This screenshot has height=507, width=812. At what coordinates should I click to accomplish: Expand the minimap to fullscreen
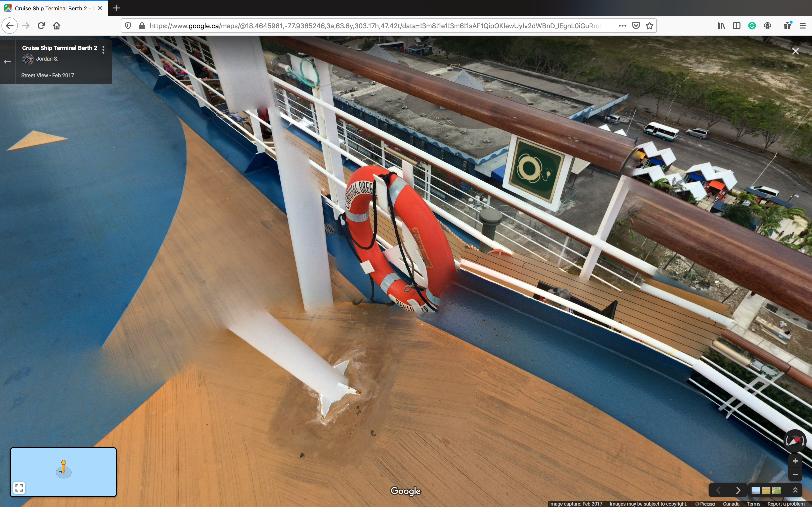19,487
